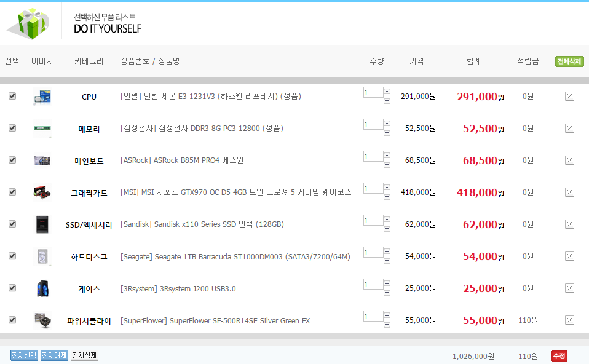The image size is (589, 364).
Task: Delete the 파워서플라이 item via X icon
Action: [x=569, y=320]
